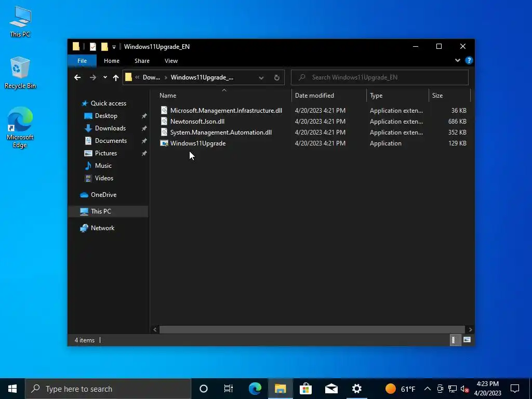Switch to the Share ribbon tab
This screenshot has width=532, height=399.
pyautogui.click(x=142, y=61)
